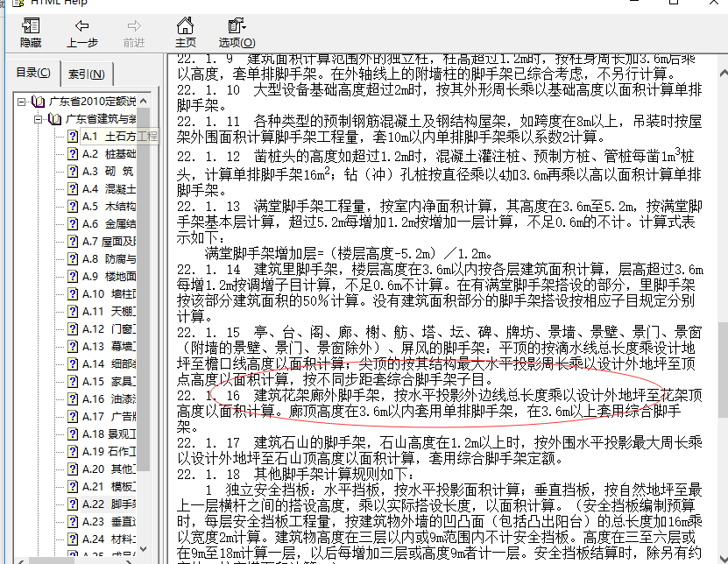Click the help icon beside A.16 油漆
Screen dimensions: 728x564
[x=73, y=398]
